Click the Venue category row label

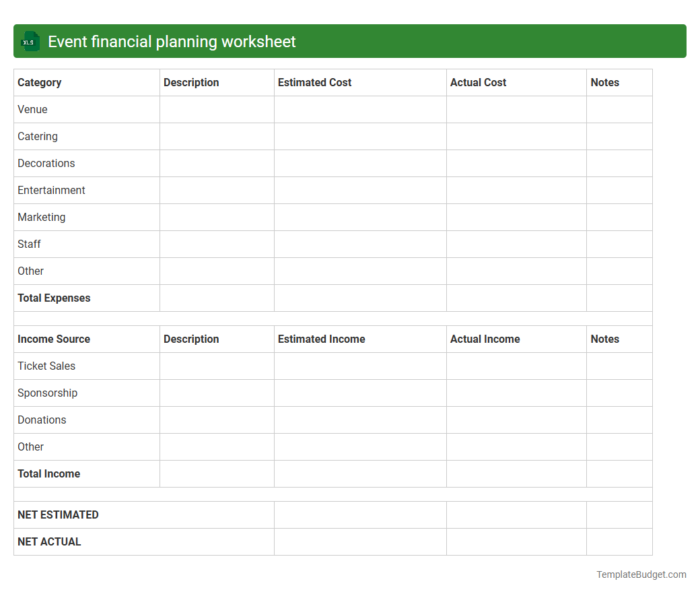[x=32, y=109]
